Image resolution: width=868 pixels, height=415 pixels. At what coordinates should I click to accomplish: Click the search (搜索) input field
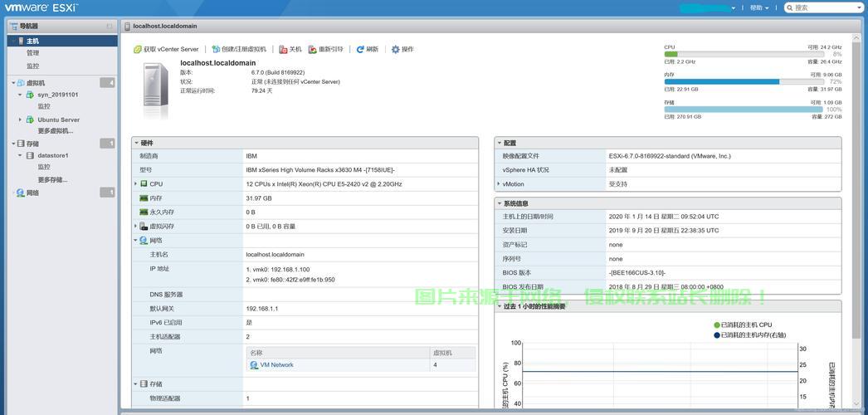[825, 7]
